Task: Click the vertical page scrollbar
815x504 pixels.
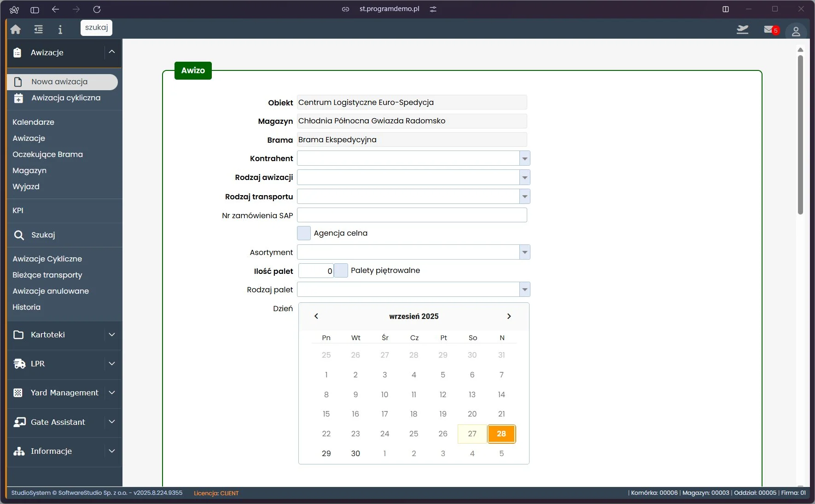Action: click(x=800, y=134)
